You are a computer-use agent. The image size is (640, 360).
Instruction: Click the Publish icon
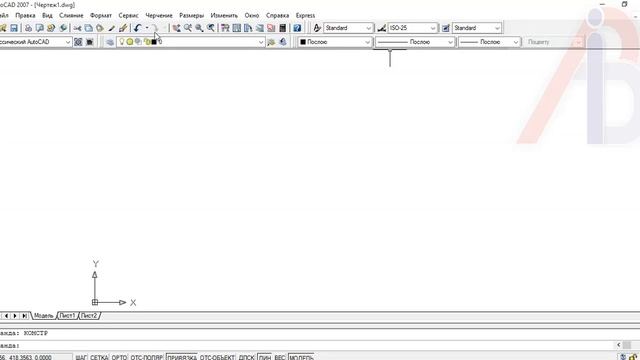coord(51,28)
